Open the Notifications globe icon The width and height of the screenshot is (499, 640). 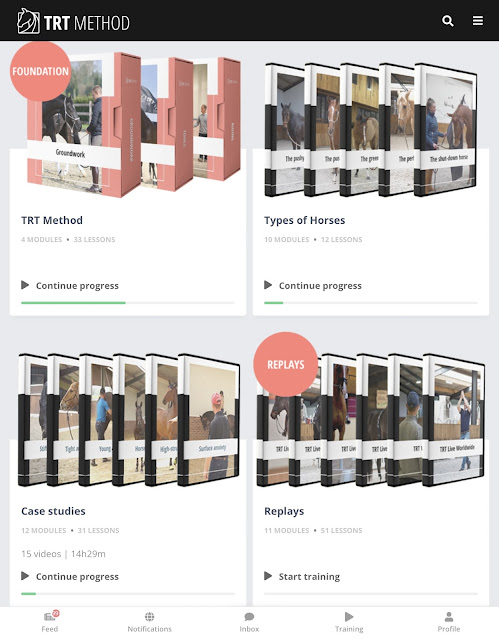click(149, 616)
